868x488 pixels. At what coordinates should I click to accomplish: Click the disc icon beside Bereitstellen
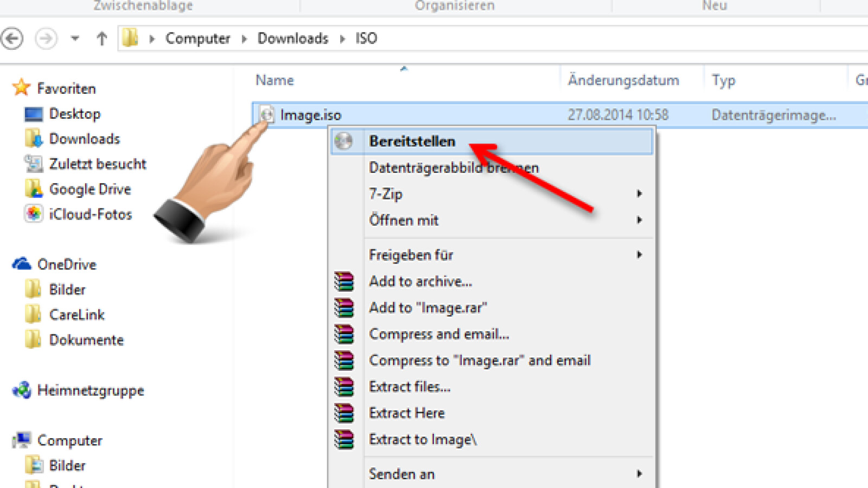(344, 141)
